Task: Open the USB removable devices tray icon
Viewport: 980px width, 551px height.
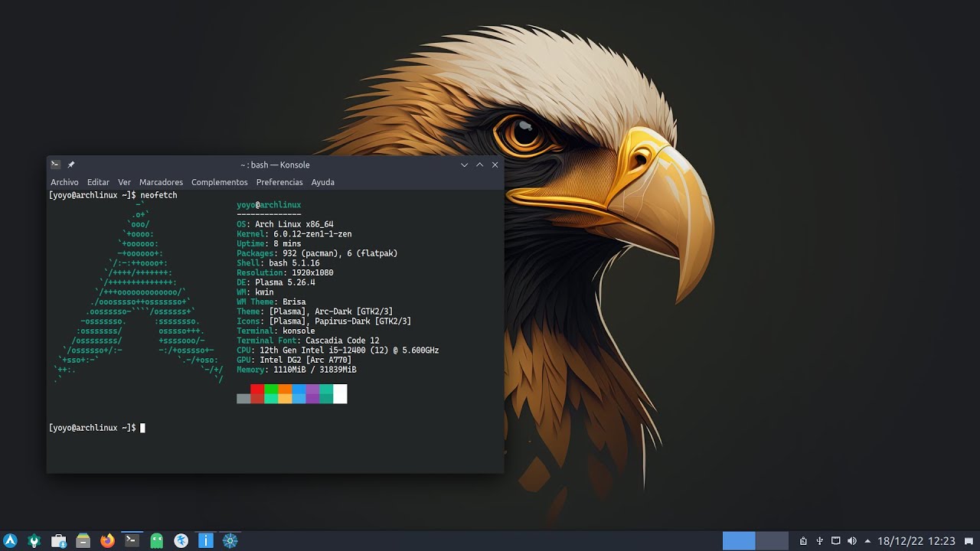Action: [819, 541]
